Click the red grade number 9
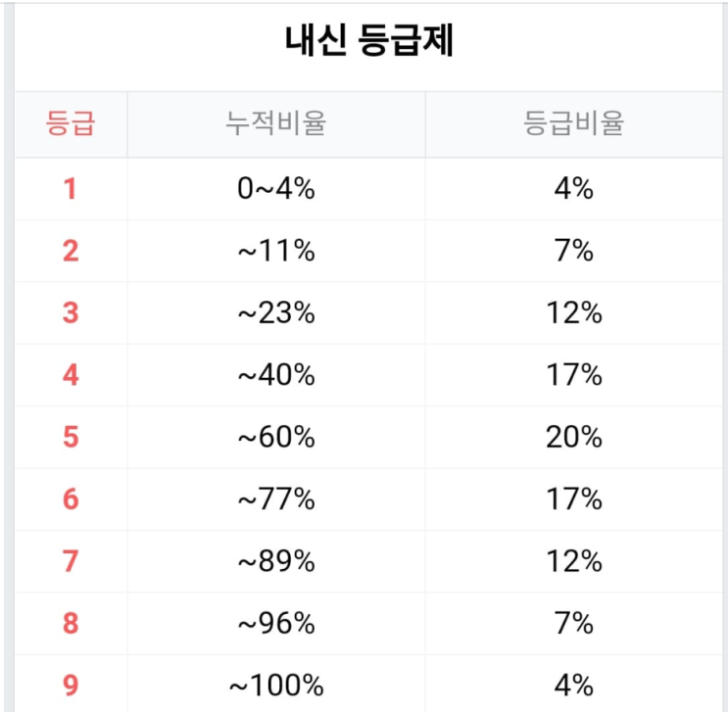The width and height of the screenshot is (728, 712). 71,686
